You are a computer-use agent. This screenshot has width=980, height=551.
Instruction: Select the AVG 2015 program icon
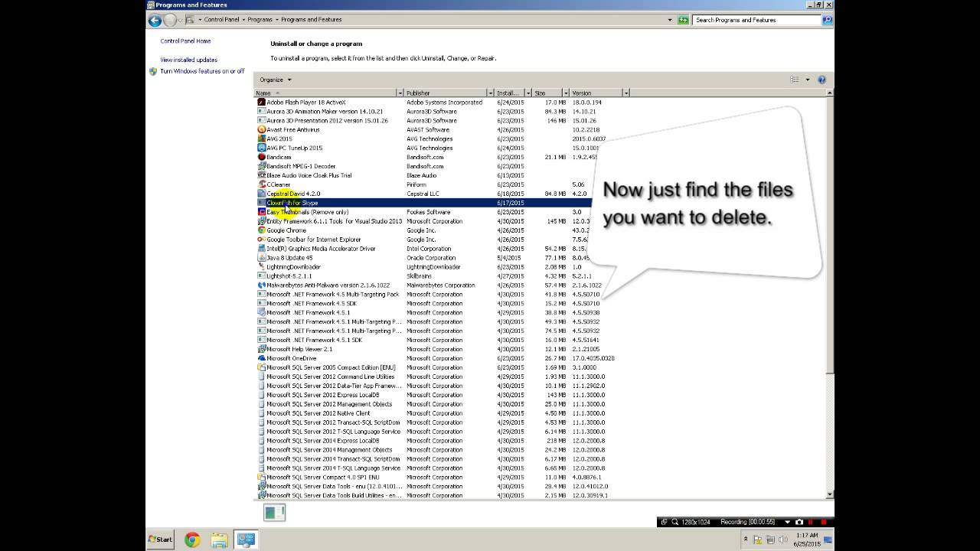(x=261, y=139)
